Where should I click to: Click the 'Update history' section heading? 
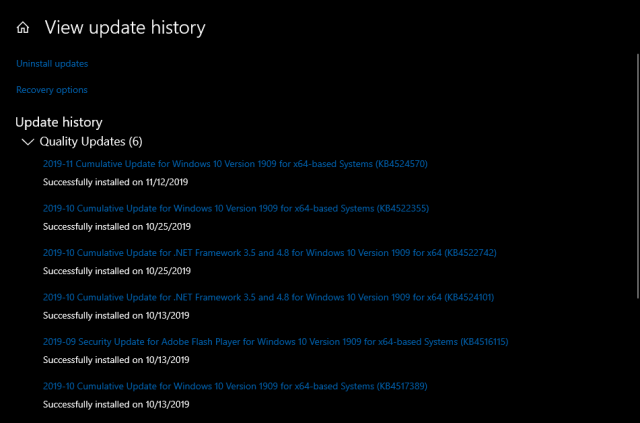[59, 122]
